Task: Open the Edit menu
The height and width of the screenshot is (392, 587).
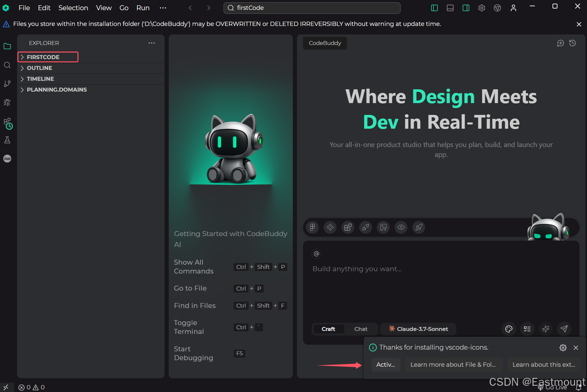Action: coord(44,8)
